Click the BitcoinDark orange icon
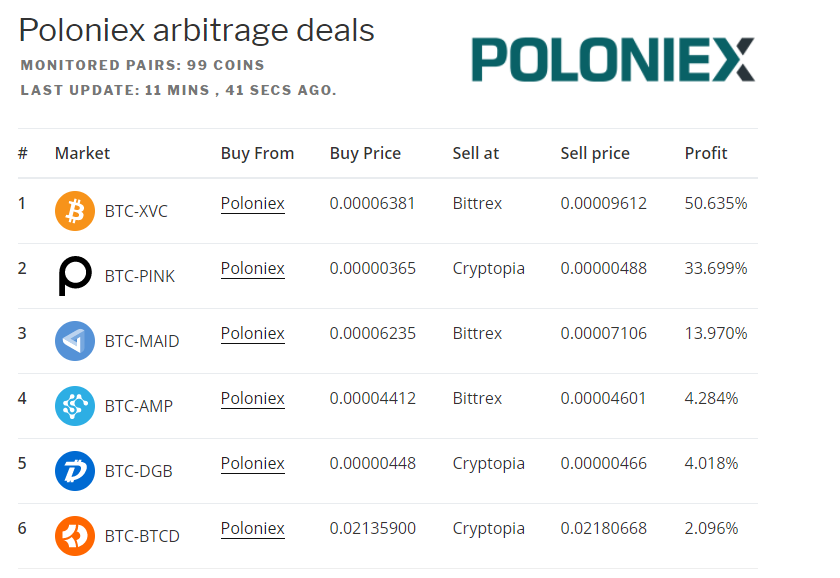 [x=75, y=536]
